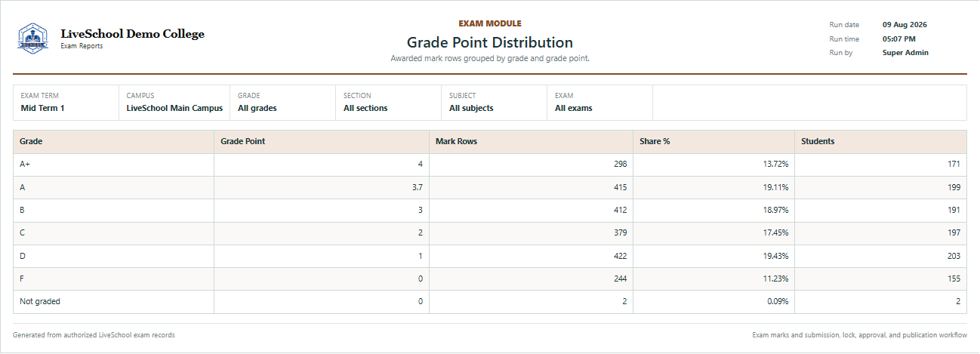980x354 pixels.
Task: Click the share value 19.11%
Action: click(x=775, y=186)
